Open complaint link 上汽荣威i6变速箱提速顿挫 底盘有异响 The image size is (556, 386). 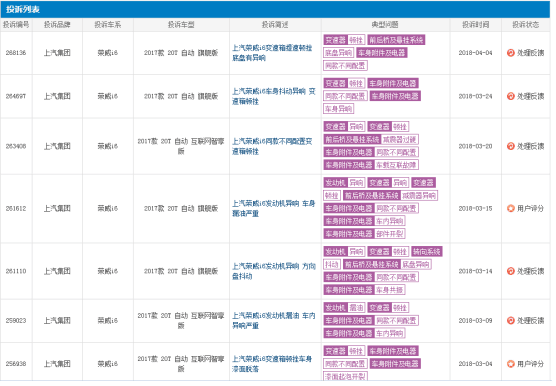click(x=272, y=53)
